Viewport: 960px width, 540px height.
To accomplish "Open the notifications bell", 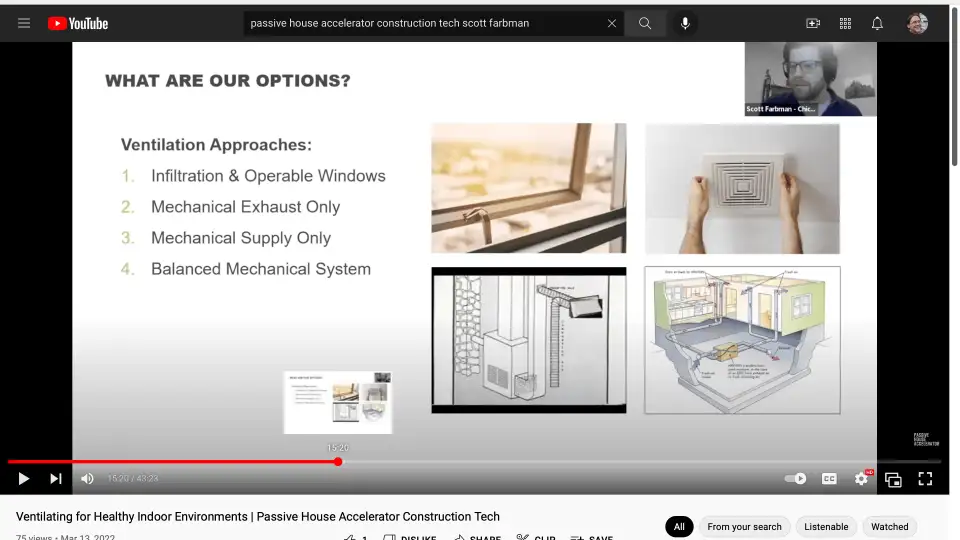I will (x=877, y=23).
